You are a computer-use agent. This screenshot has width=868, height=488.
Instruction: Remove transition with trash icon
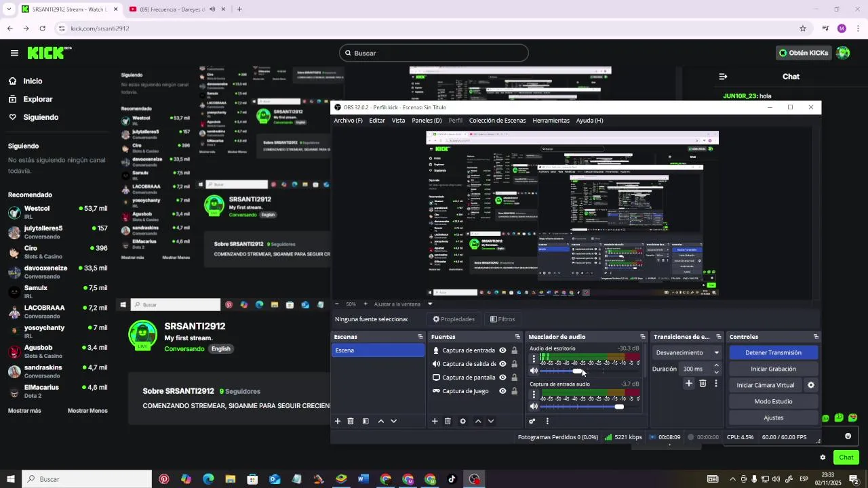[703, 384]
